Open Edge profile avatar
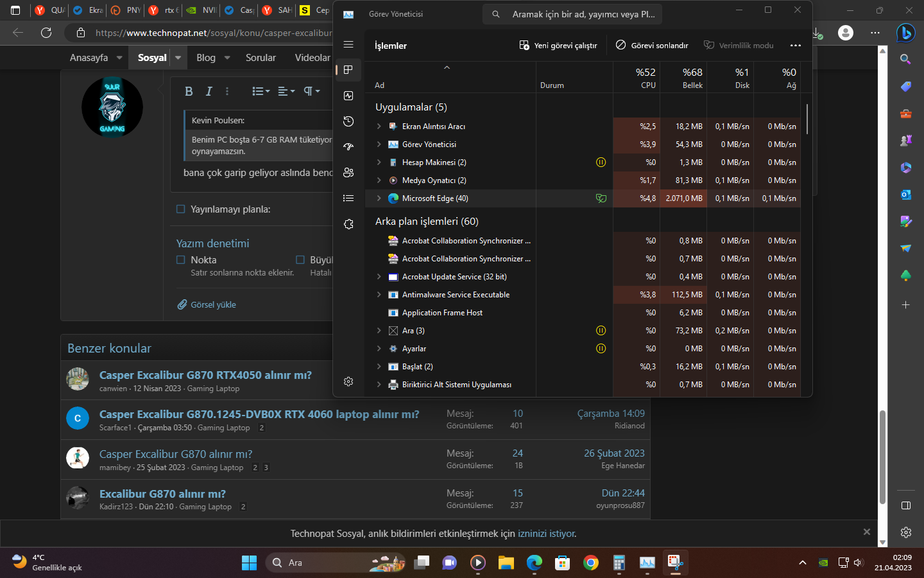 [x=846, y=33]
